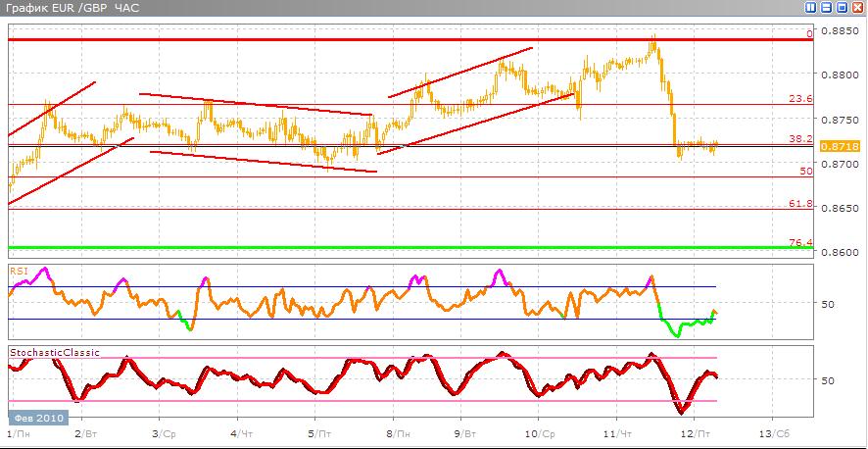Click the 'Фев 2010' date label
This screenshot has height=449, width=868.
point(36,415)
